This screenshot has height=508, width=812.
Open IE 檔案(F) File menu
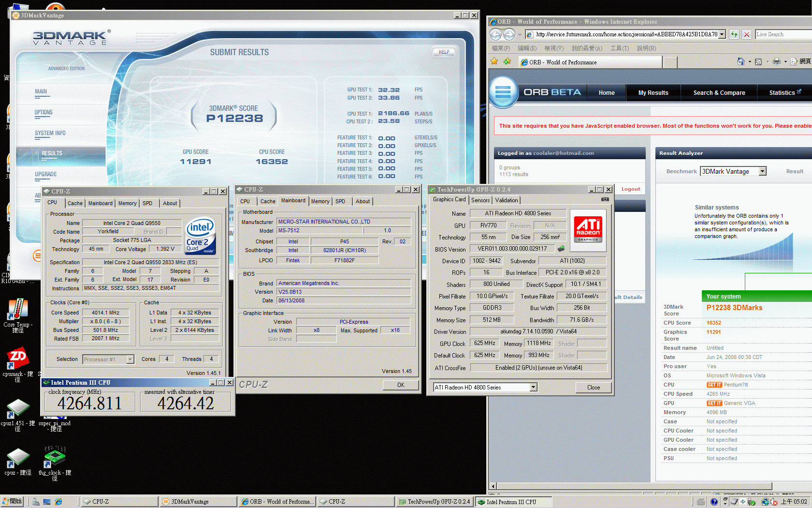point(501,48)
